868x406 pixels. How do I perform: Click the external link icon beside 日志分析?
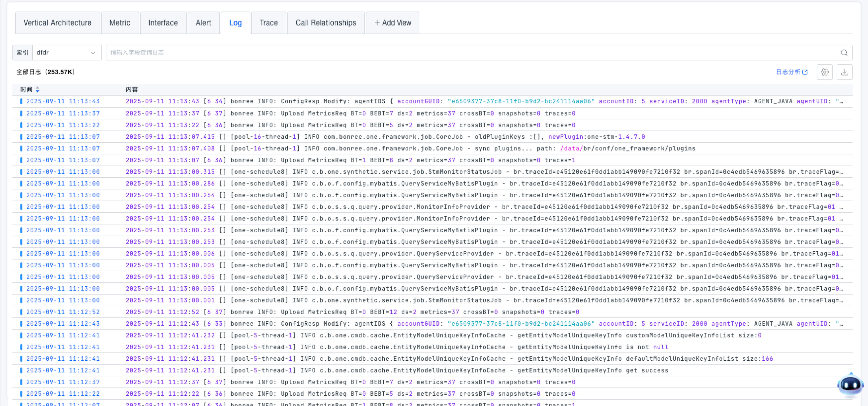pyautogui.click(x=805, y=72)
